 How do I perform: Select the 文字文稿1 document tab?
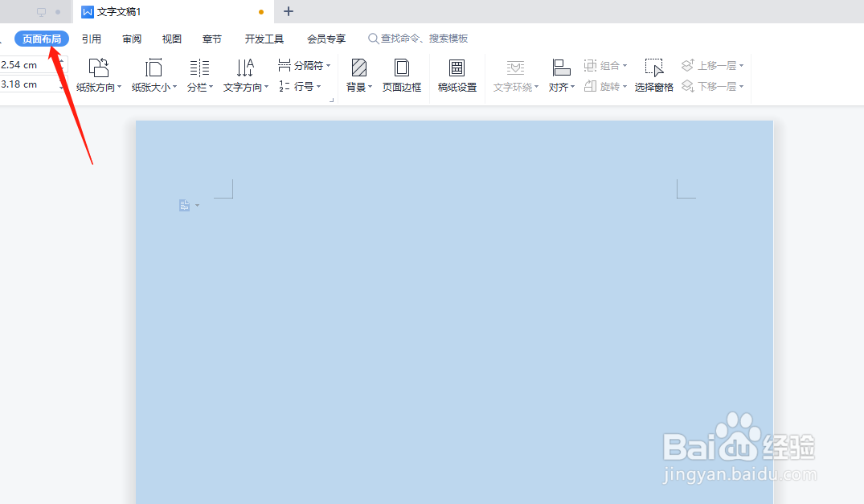pyautogui.click(x=174, y=11)
